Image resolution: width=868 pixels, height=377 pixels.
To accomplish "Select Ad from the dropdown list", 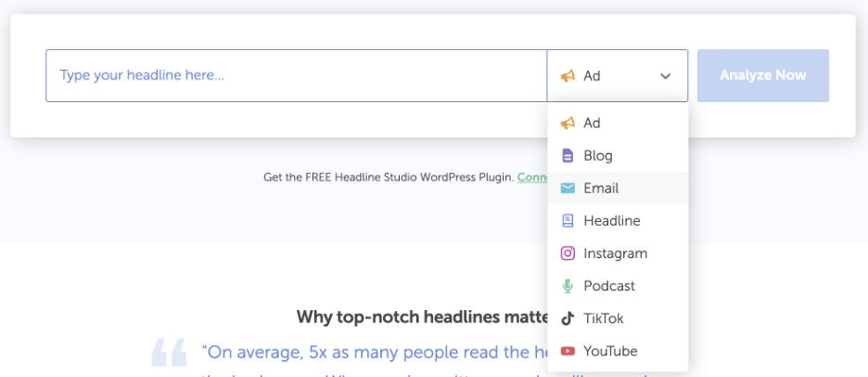I will click(618, 123).
